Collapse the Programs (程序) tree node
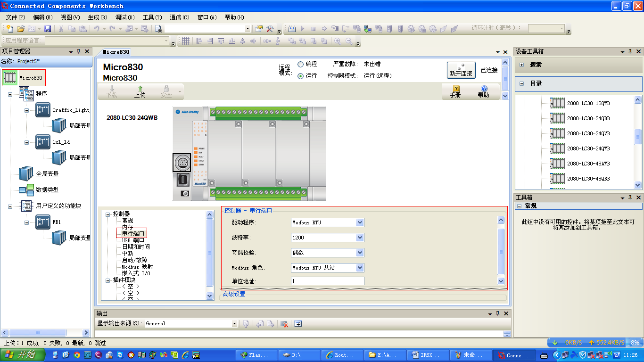 tap(10, 94)
